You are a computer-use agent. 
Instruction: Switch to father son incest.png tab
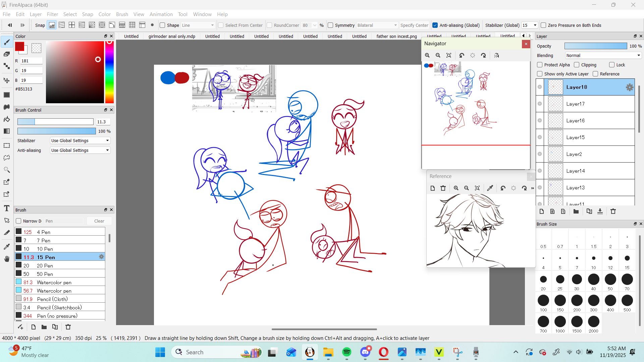coord(397,36)
